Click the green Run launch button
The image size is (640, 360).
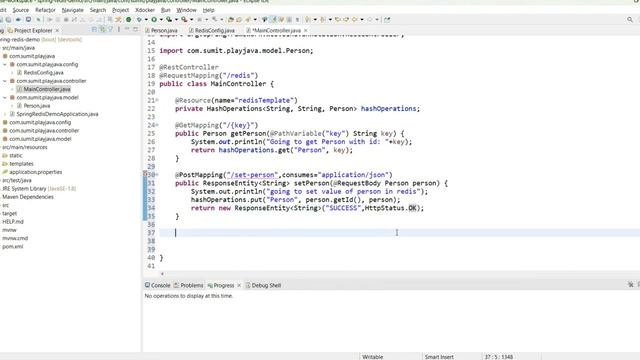154,19
